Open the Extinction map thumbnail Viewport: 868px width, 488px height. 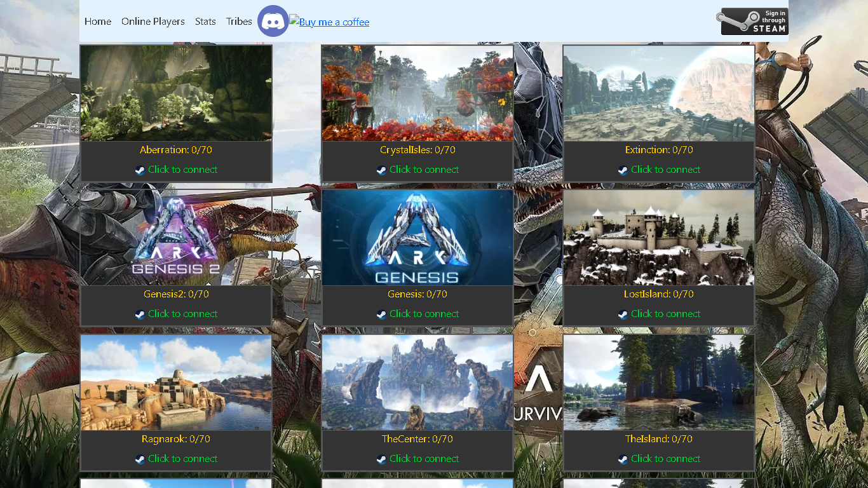[659, 93]
